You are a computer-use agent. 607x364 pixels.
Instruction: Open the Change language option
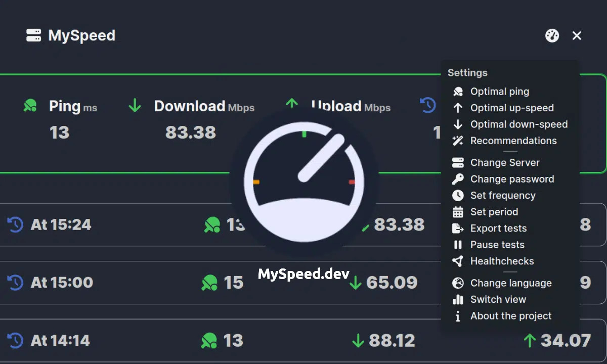[510, 283]
